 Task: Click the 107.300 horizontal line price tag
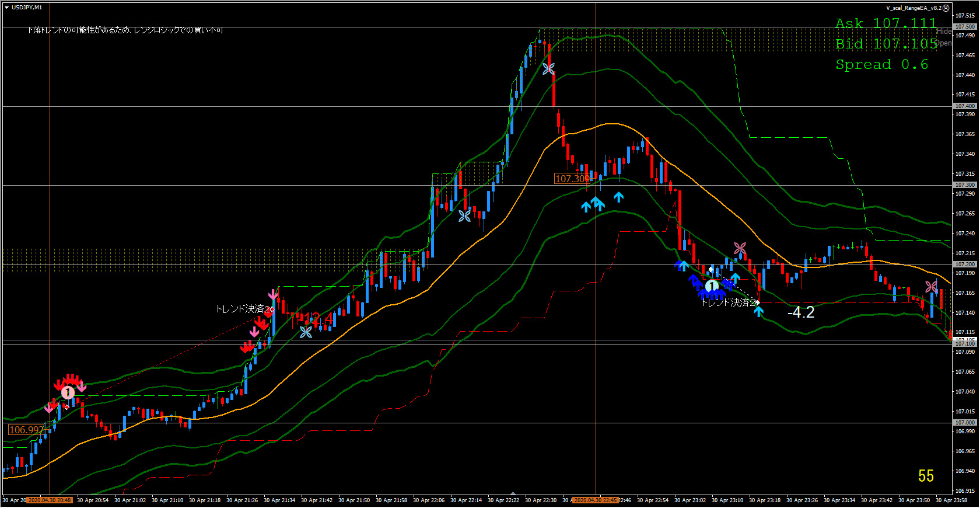tap(965, 185)
